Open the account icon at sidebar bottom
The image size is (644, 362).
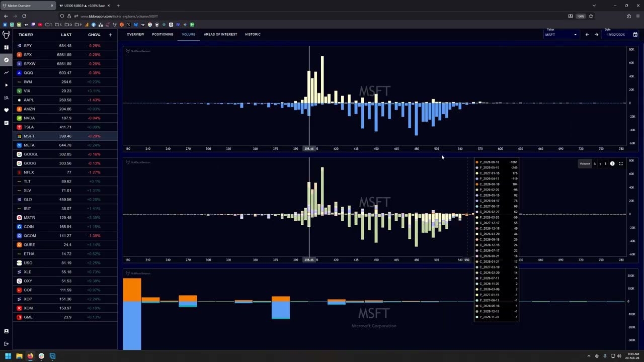coord(6,331)
